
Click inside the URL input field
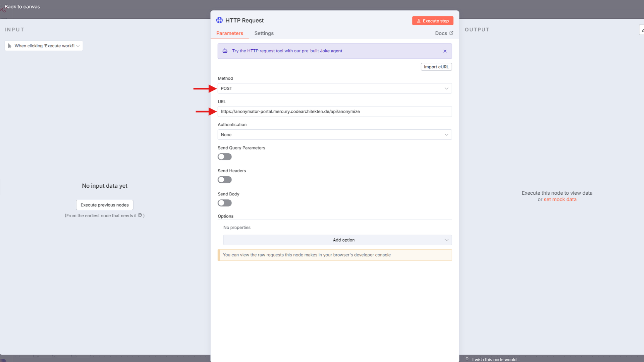(x=334, y=111)
